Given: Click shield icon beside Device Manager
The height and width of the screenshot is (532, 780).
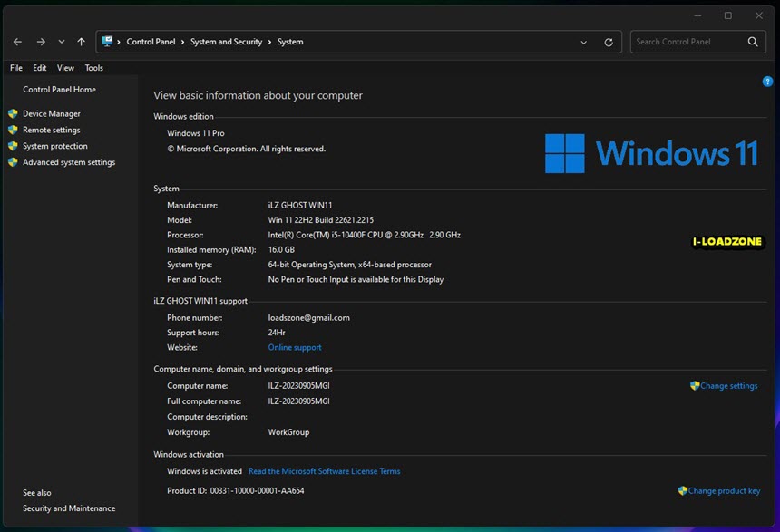Looking at the screenshot, I should pos(13,114).
